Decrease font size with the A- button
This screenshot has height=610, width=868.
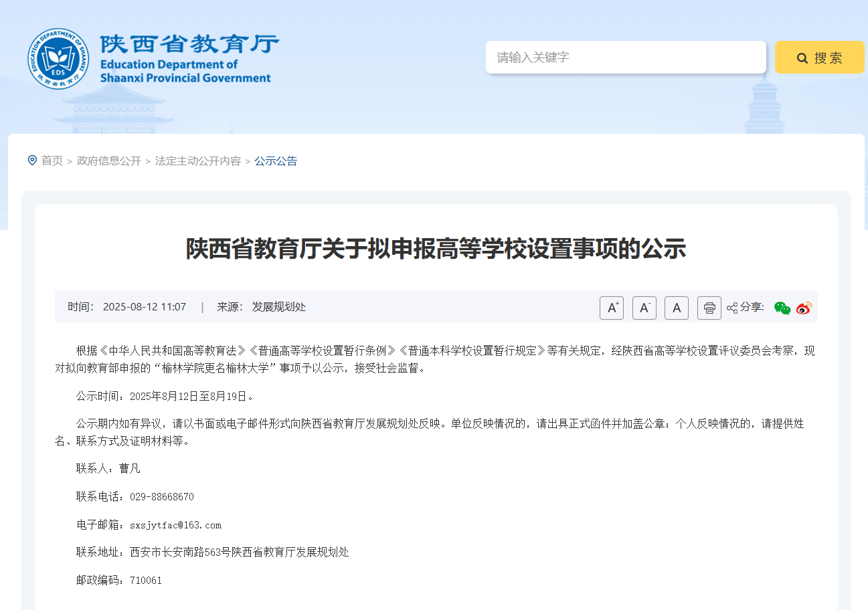[x=644, y=308]
